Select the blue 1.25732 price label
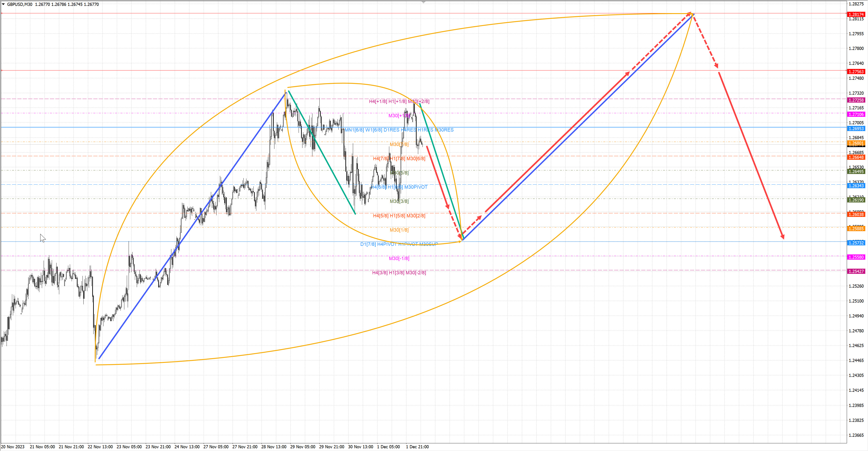Image resolution: width=868 pixels, height=451 pixels. point(856,243)
